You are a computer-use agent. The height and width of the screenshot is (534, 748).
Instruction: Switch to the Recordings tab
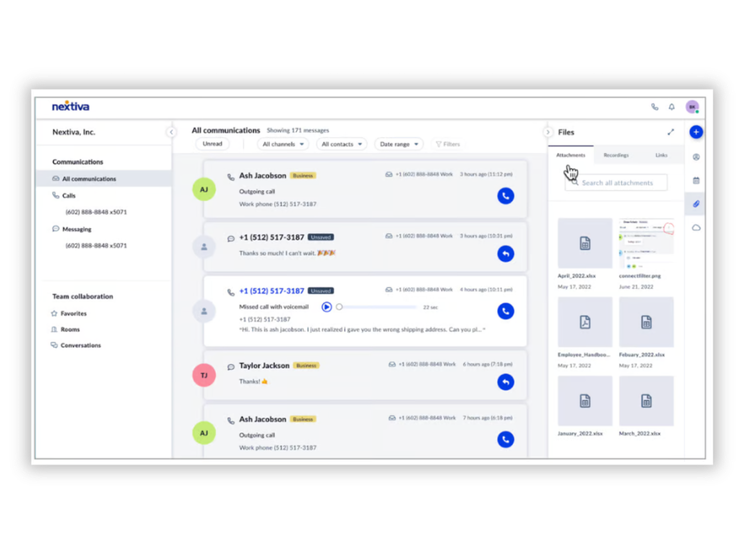616,155
